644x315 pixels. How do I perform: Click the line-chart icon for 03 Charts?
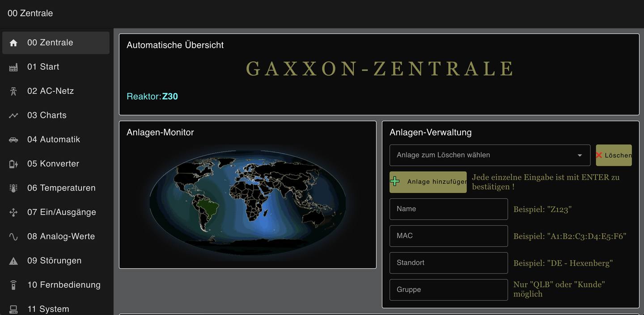(13, 115)
